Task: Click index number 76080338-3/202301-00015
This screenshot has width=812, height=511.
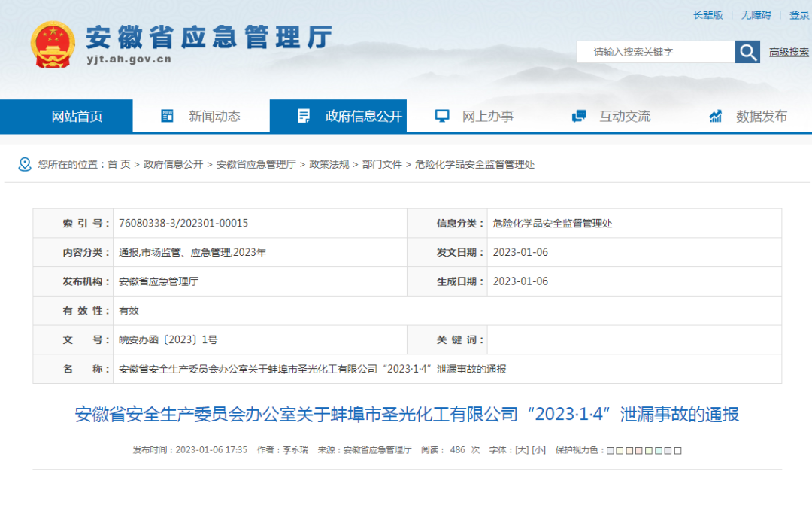Action: 183,224
